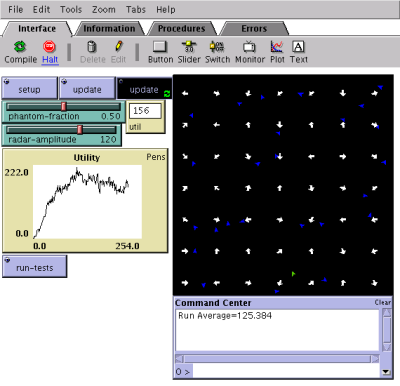
Task: Open the Tools menu
Action: click(x=71, y=10)
